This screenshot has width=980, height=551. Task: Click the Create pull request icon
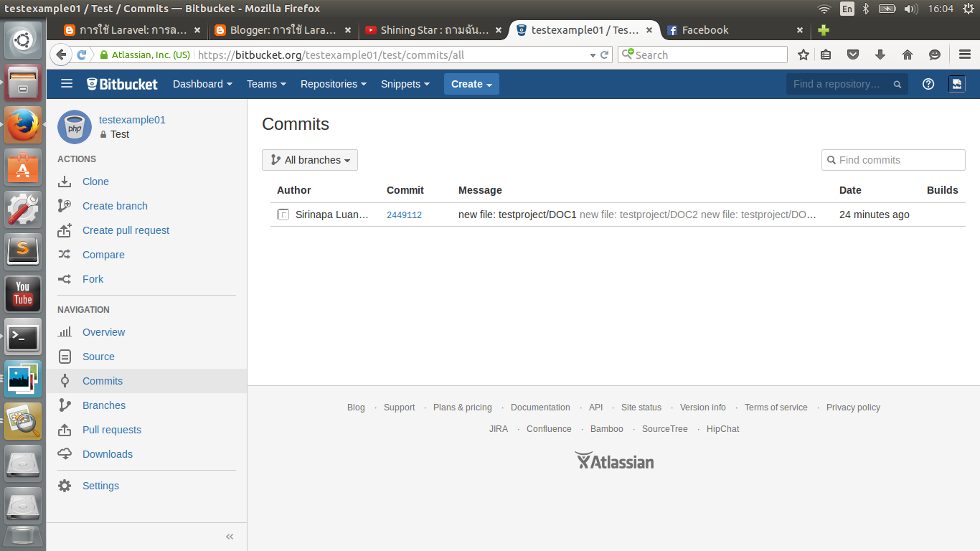pos(65,230)
